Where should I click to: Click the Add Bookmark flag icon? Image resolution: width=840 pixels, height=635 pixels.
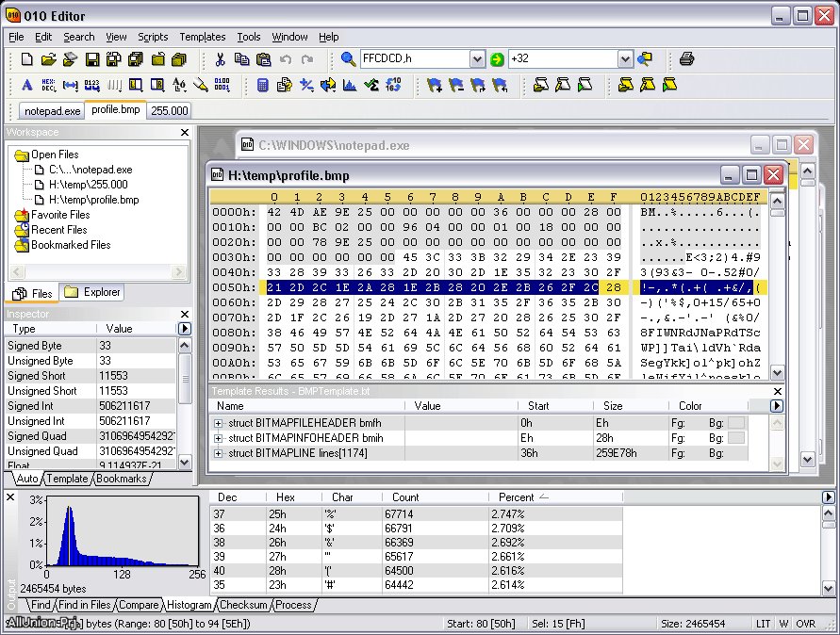pyautogui.click(x=435, y=85)
